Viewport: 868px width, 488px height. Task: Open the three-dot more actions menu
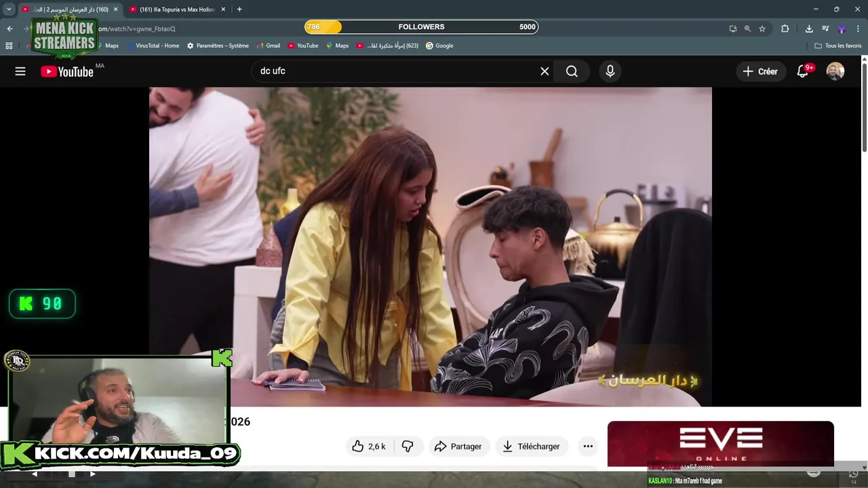click(588, 446)
